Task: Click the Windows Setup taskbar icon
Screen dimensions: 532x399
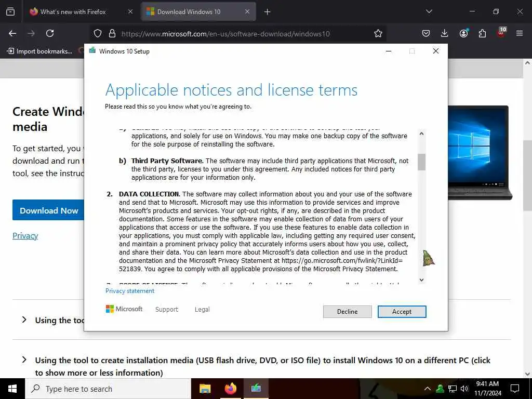Action: 256,389
